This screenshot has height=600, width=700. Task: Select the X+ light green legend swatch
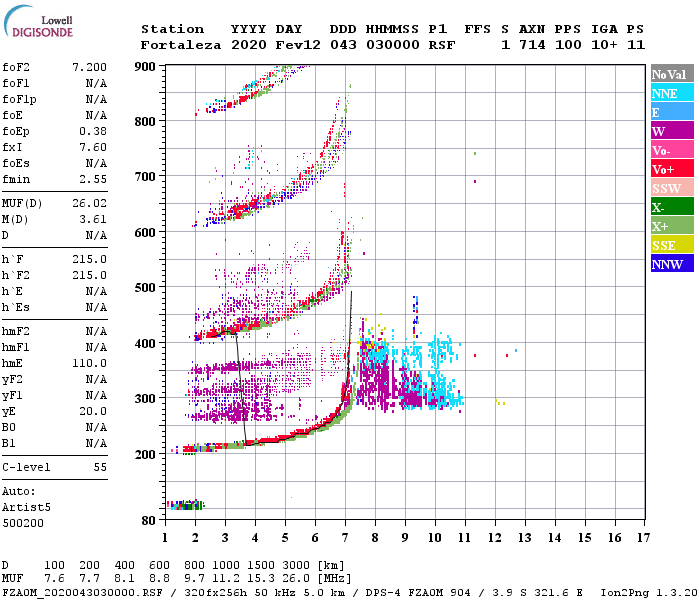[672, 226]
